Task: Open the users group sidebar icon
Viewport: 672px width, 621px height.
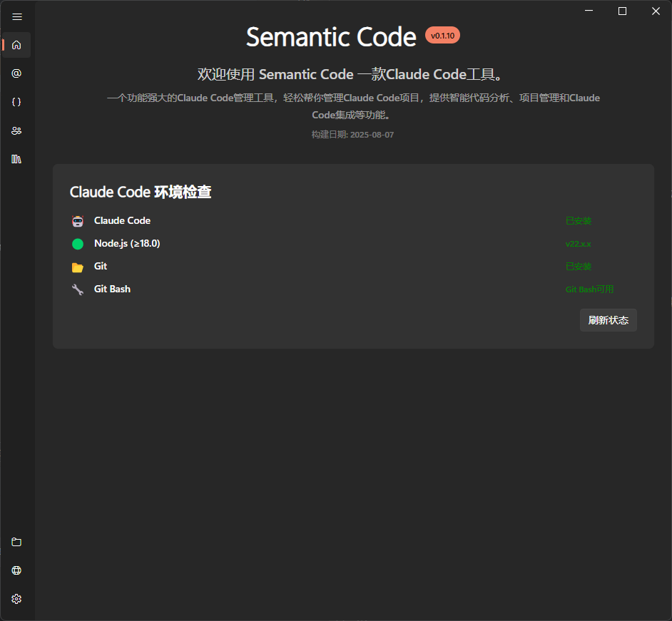Action: [16, 130]
